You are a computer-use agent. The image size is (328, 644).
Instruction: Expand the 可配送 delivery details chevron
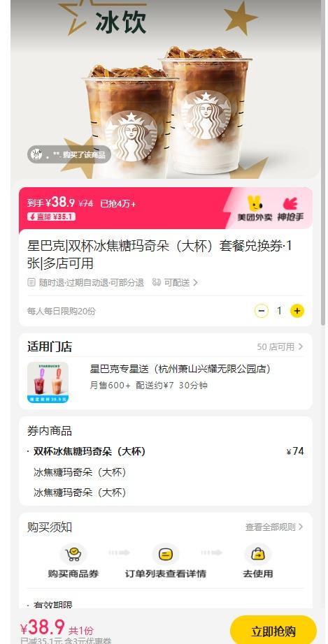click(195, 283)
